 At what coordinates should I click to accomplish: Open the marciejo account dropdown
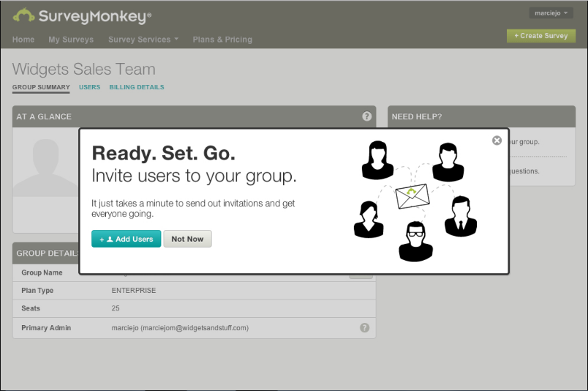tap(551, 13)
